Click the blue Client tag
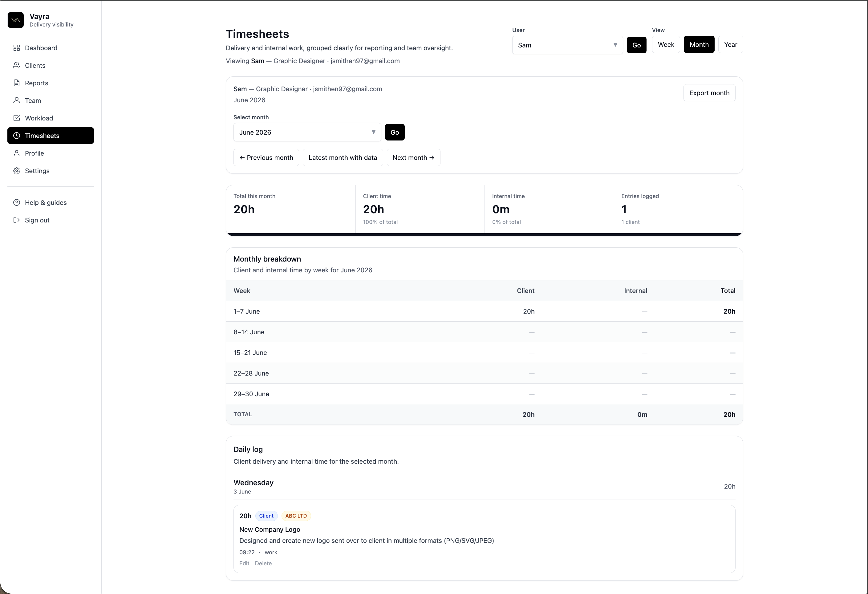Screen dimensions: 868x594 [x=266, y=516]
